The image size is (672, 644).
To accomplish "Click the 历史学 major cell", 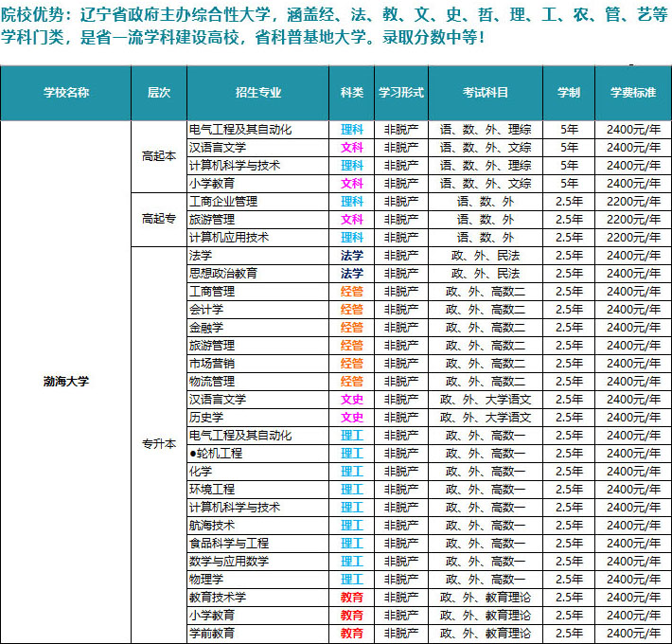I will pyautogui.click(x=258, y=418).
